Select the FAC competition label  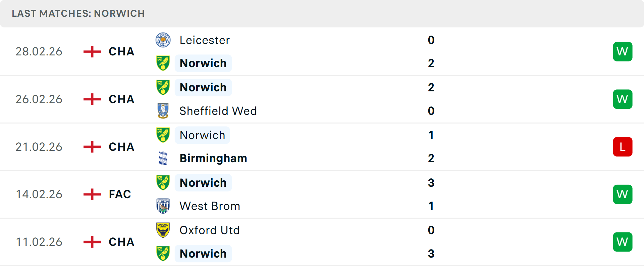click(x=120, y=194)
